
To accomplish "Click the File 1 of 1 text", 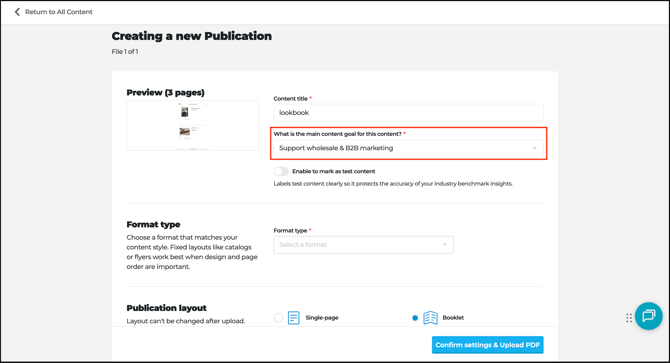I will (125, 52).
